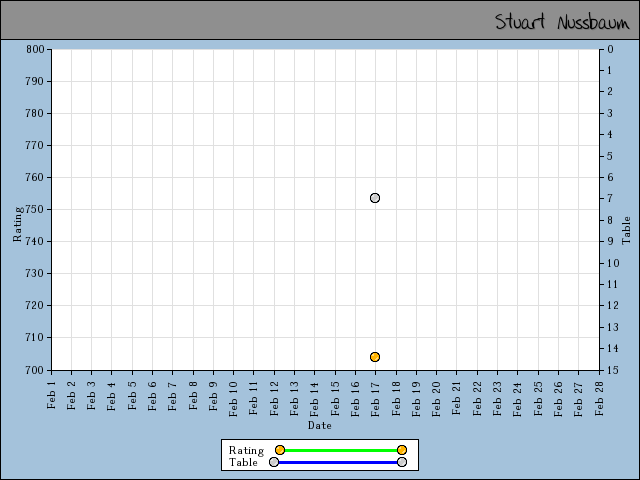Click the 'Feb 25' date axis label

pos(538,399)
